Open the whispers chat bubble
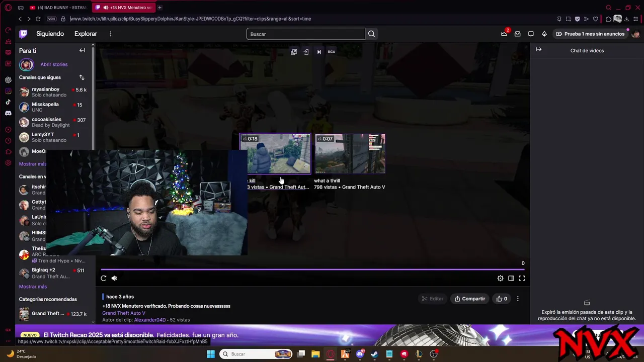Viewport: 644px width, 362px height. (531, 34)
